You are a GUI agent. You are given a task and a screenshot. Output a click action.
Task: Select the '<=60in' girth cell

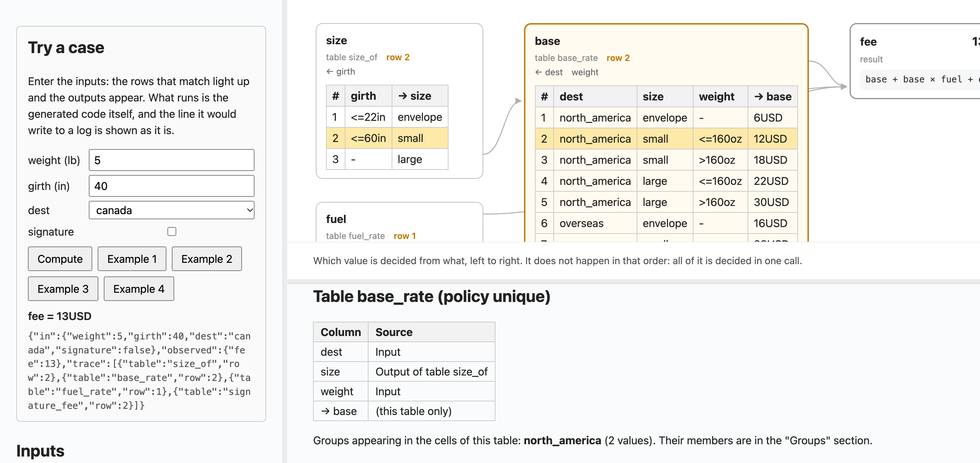click(x=368, y=138)
